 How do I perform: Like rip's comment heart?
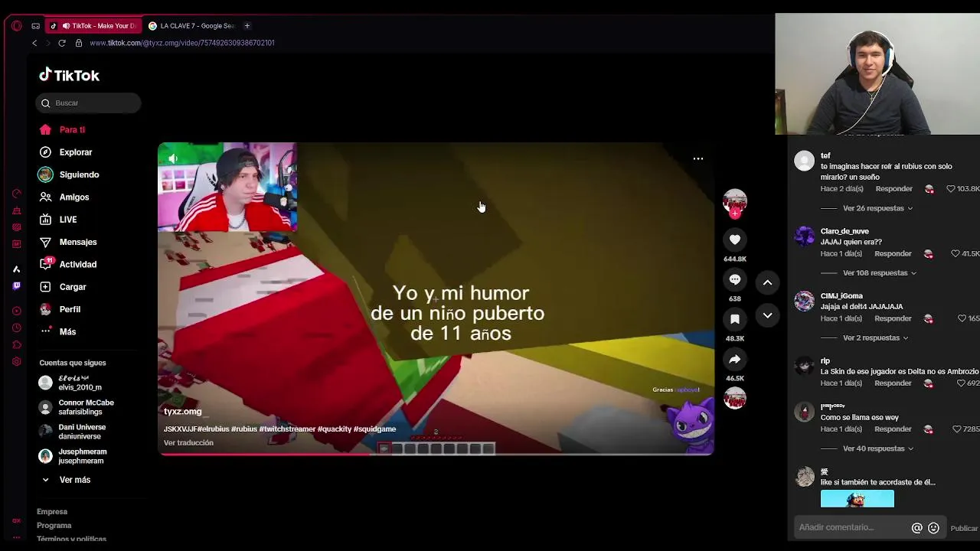(x=962, y=383)
